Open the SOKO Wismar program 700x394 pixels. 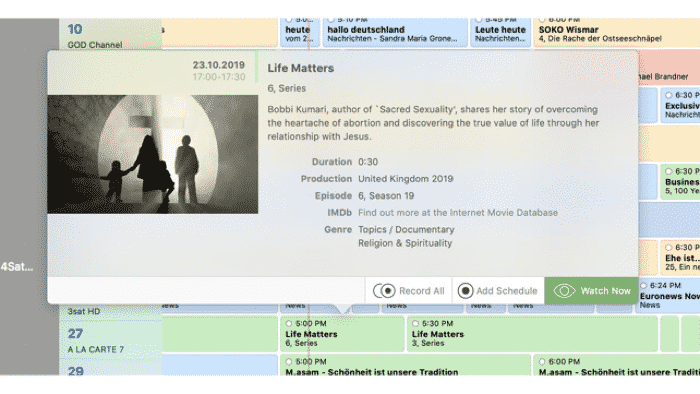pyautogui.click(x=617, y=32)
